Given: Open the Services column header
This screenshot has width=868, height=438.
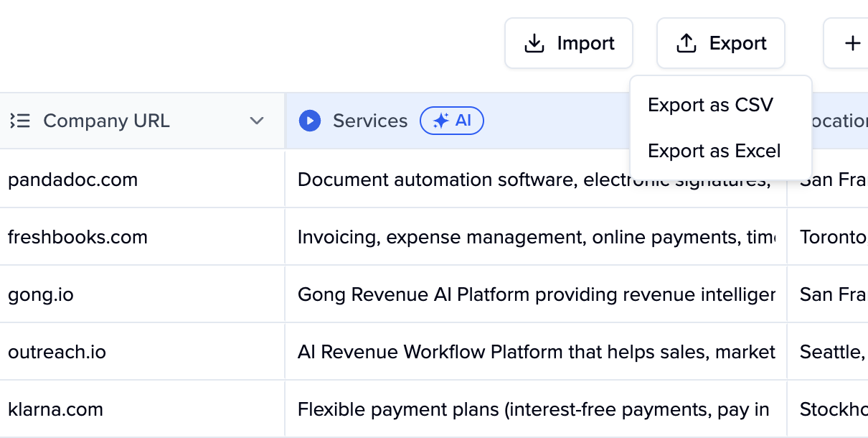Looking at the screenshot, I should [370, 121].
